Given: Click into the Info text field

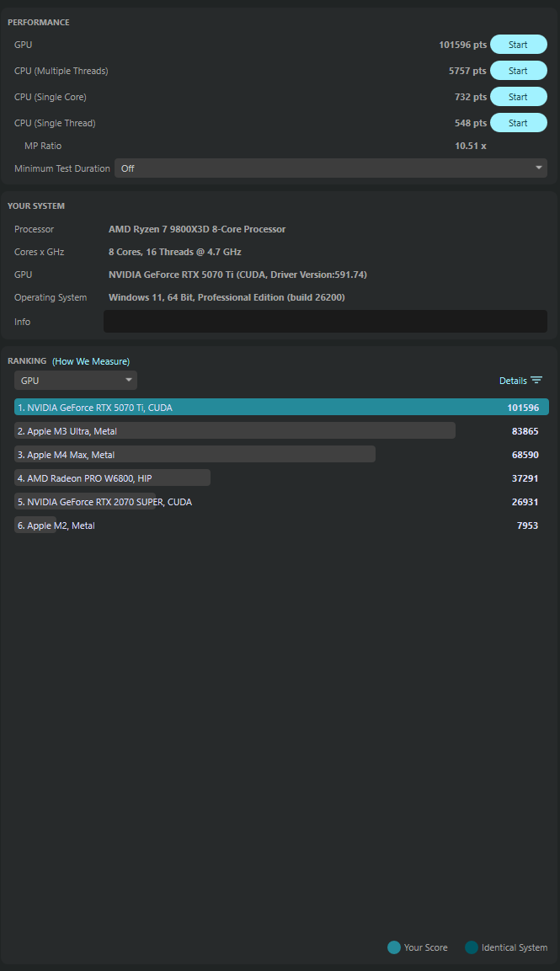Looking at the screenshot, I should click(325, 322).
